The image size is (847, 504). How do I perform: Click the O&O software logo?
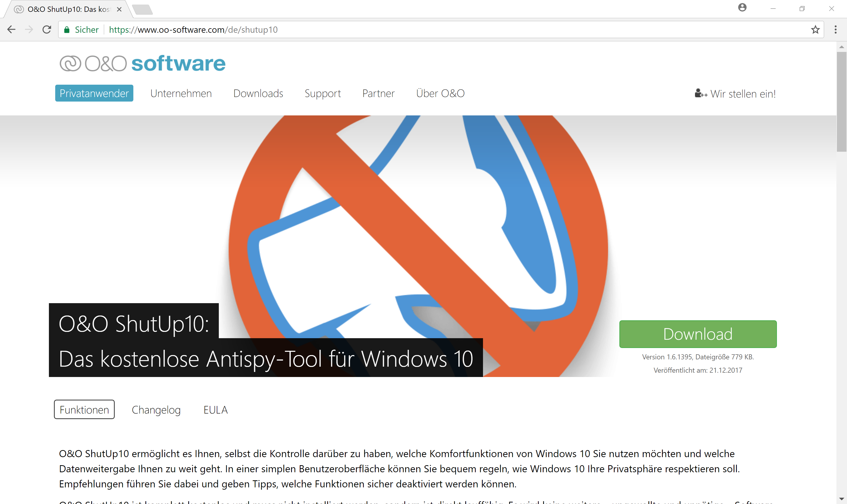(142, 64)
